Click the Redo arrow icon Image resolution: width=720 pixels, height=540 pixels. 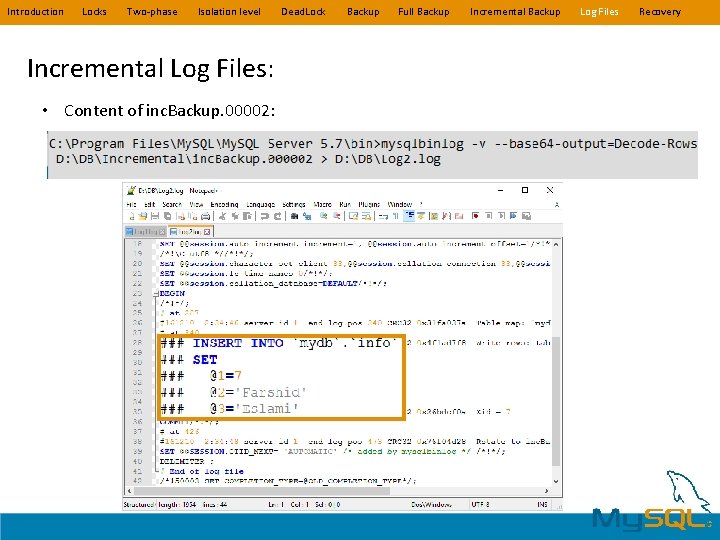277,216
